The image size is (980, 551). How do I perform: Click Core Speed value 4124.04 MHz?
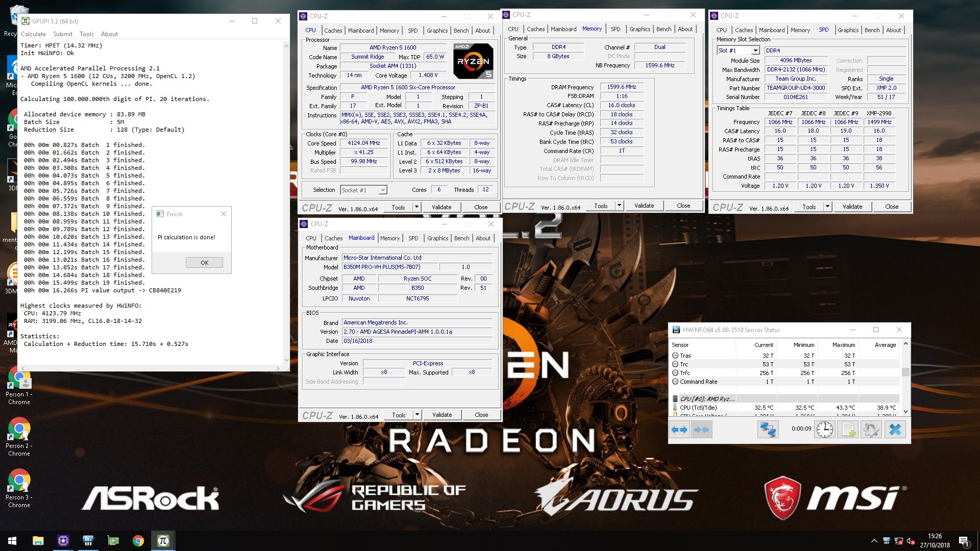[363, 143]
